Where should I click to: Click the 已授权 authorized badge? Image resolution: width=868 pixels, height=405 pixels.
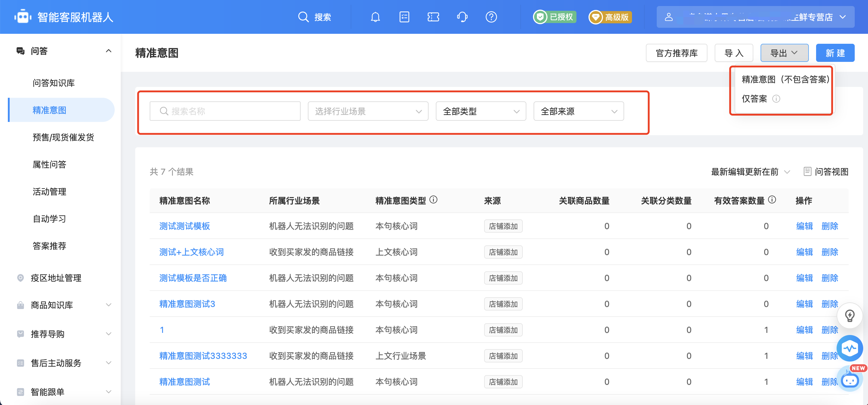pos(554,17)
